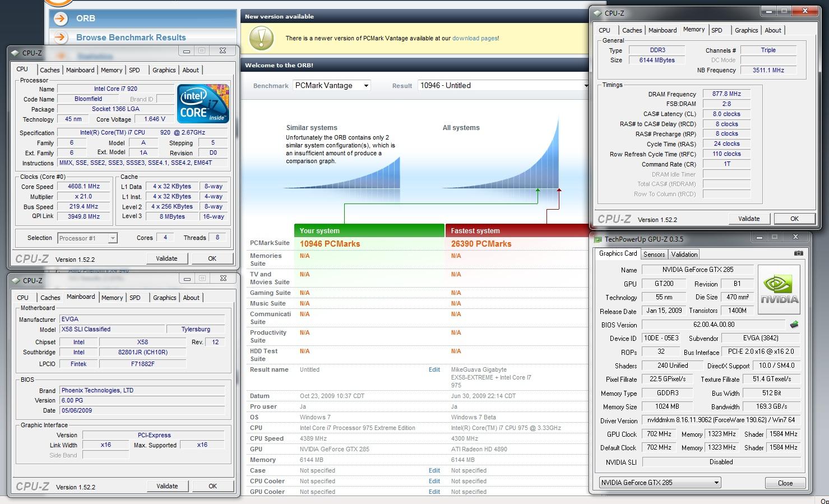Click the Your system green header

(x=369, y=230)
